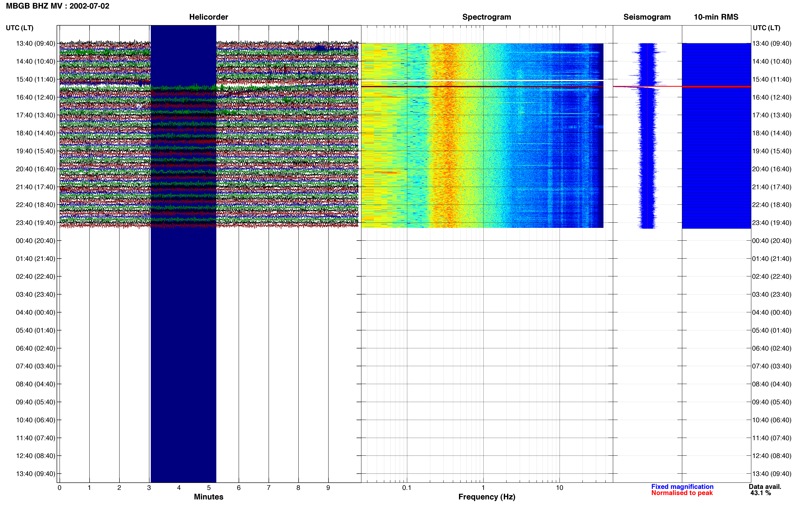Click the "9" tick on the Minutes axis

pyautogui.click(x=328, y=488)
